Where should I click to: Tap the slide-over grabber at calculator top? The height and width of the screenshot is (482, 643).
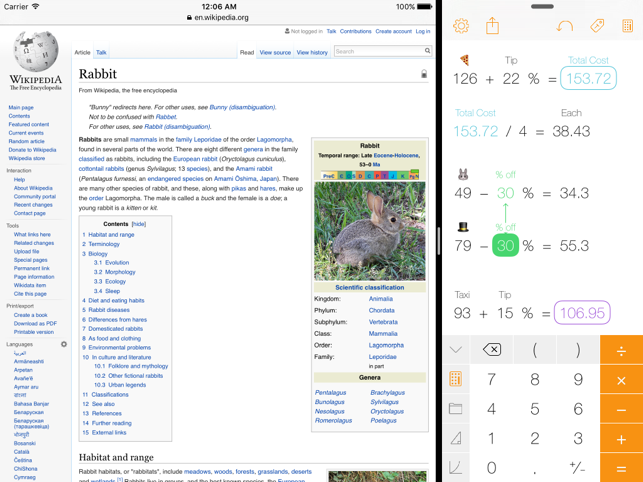coord(542,7)
